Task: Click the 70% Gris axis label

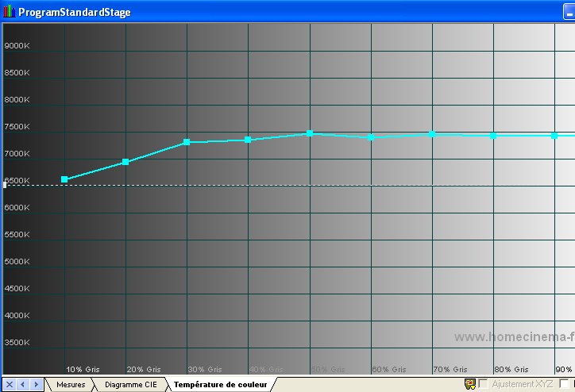Action: (x=450, y=369)
